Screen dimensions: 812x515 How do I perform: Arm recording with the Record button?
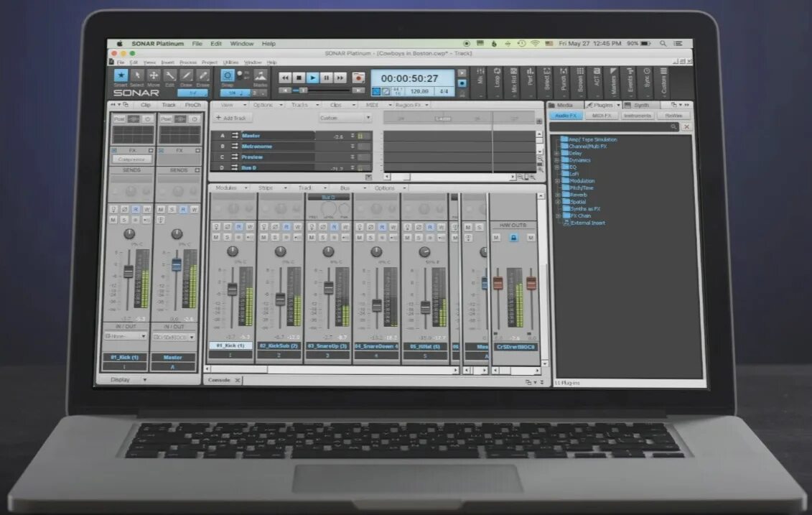(x=358, y=78)
